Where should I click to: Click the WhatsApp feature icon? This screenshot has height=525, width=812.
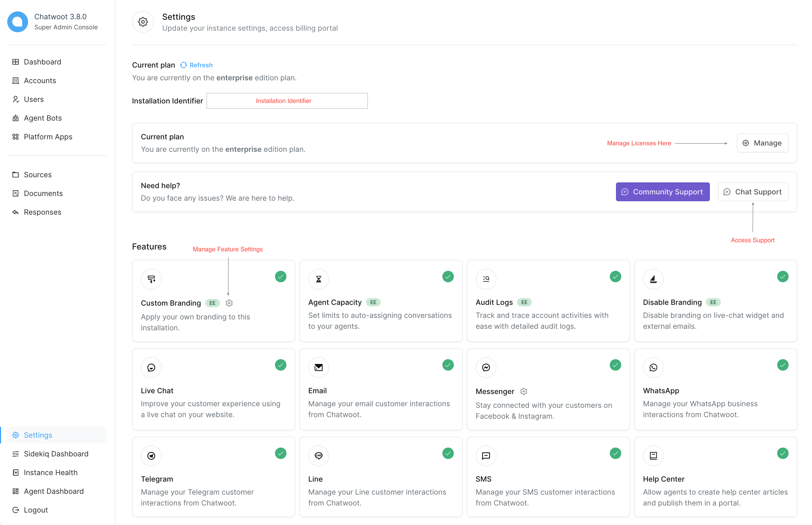(x=653, y=367)
